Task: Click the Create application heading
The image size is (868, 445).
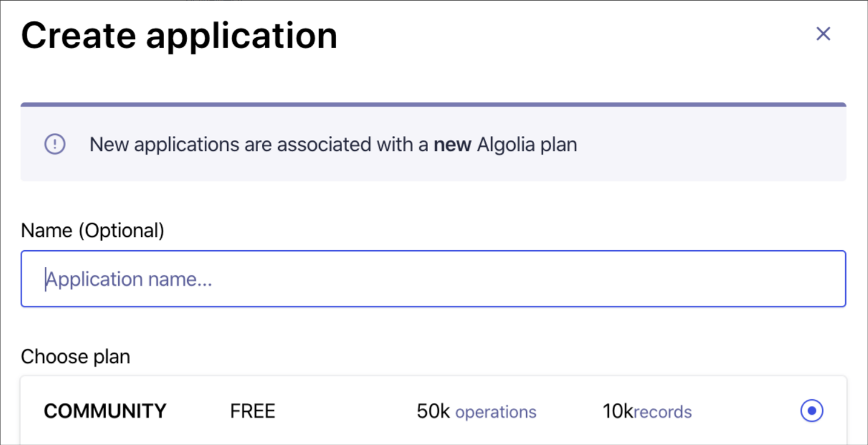Action: pos(179,35)
